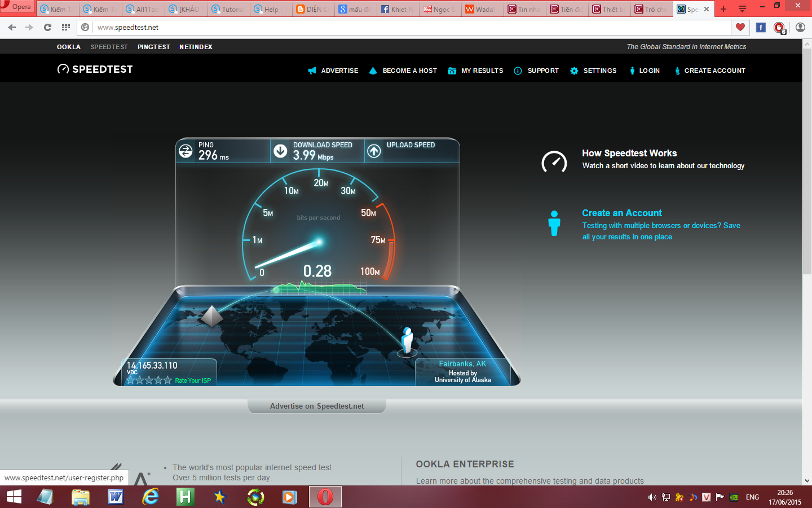812x508 pixels.
Task: Click OOKLA in the top navigation
Action: (x=69, y=47)
